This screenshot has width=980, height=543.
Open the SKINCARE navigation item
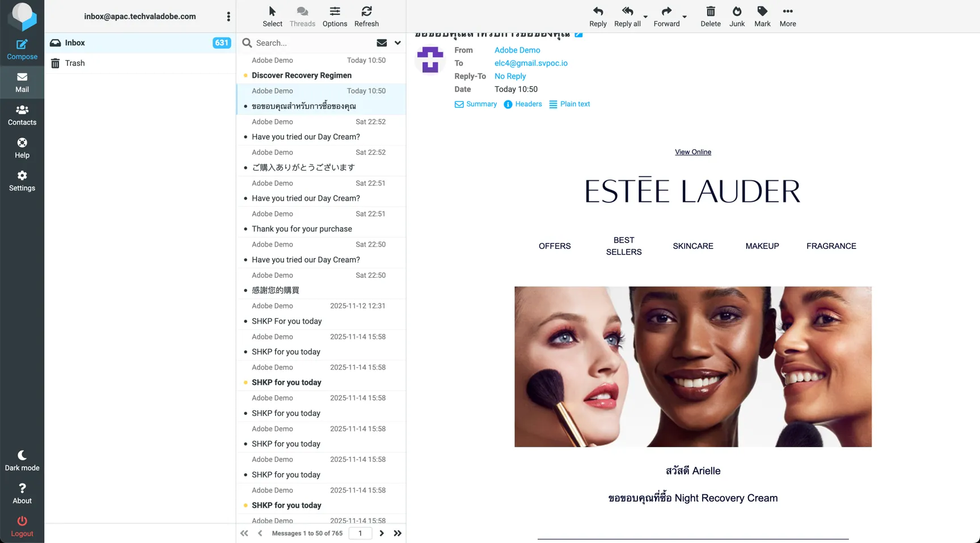click(693, 246)
